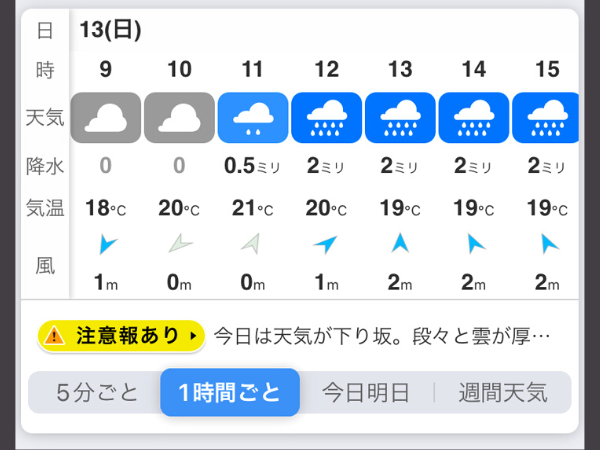Tap the rain icon for 13 o'clock
The height and width of the screenshot is (450, 600).
[x=400, y=117]
